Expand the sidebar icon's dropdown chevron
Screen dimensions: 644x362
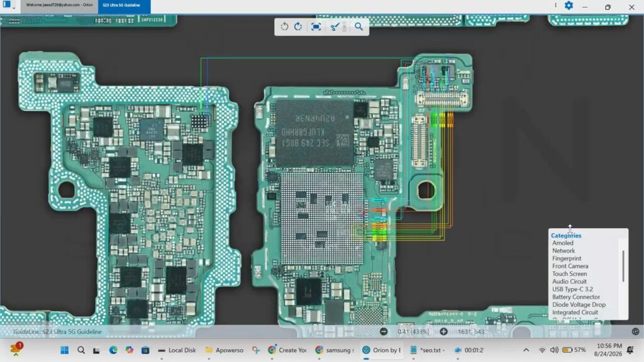[14, 8]
